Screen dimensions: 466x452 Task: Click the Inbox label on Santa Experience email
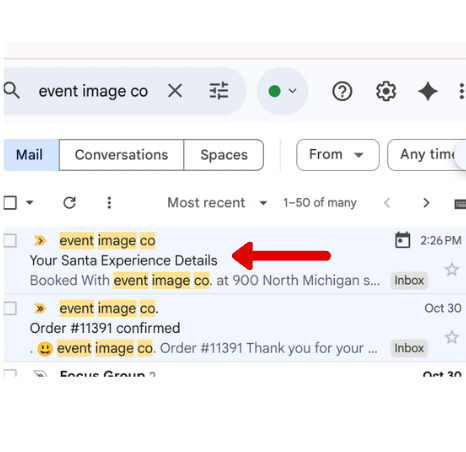(x=409, y=280)
